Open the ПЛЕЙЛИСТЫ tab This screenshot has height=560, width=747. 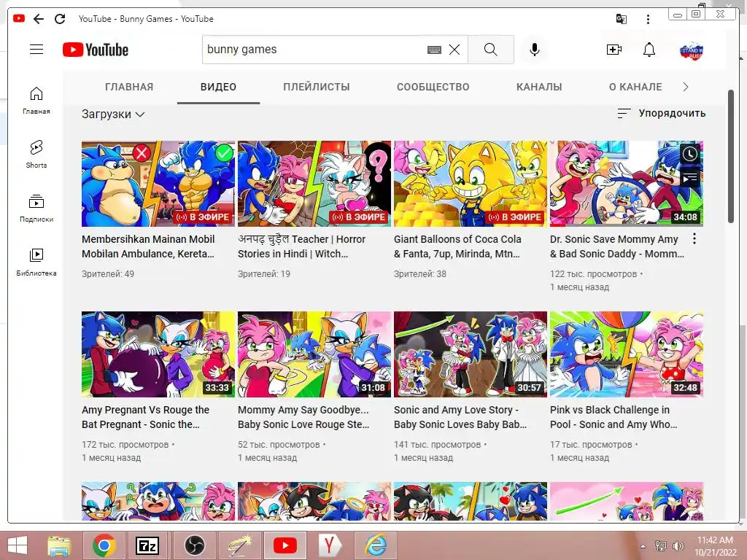pyautogui.click(x=317, y=87)
